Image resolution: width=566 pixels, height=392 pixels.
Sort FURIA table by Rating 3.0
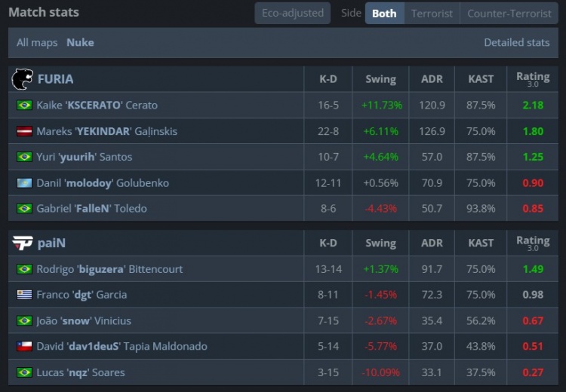click(x=533, y=78)
